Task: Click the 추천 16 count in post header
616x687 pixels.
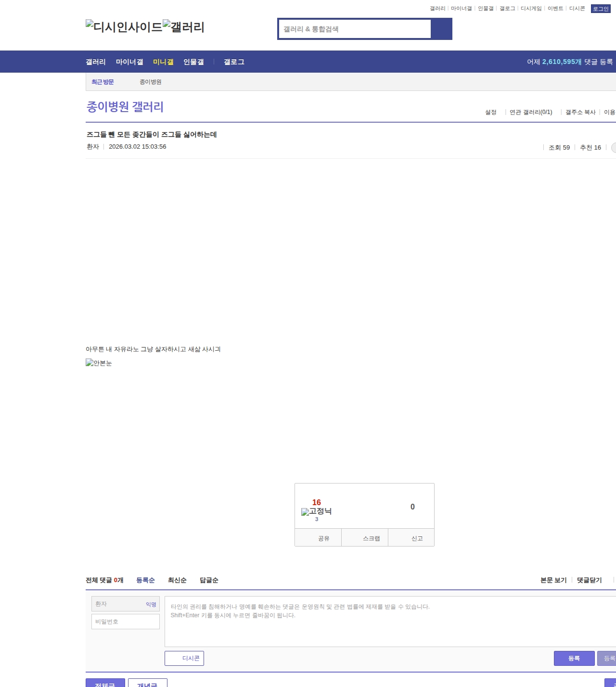Action: (590, 148)
